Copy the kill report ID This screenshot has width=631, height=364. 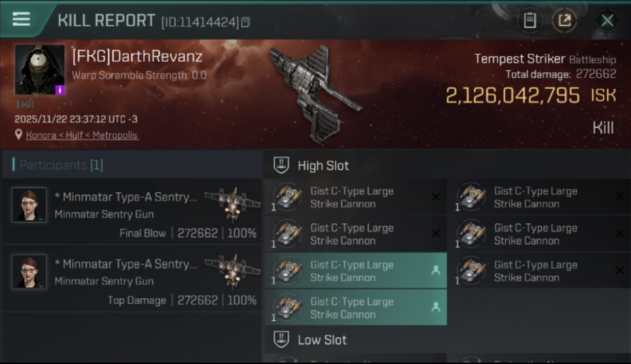246,22
